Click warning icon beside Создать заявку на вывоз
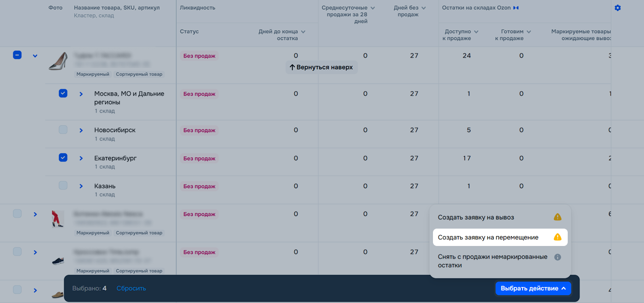Screen dimensions: 644x303 coord(557,217)
